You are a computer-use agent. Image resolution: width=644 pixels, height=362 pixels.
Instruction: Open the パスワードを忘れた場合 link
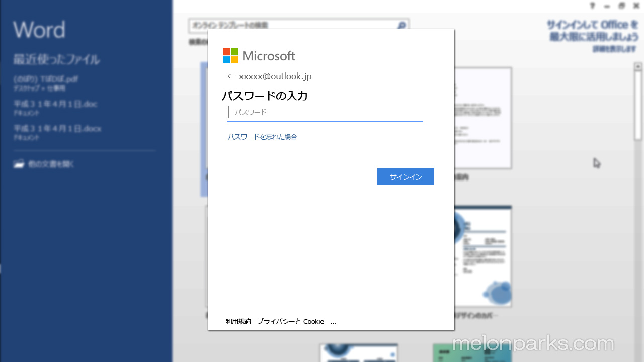coord(262,137)
